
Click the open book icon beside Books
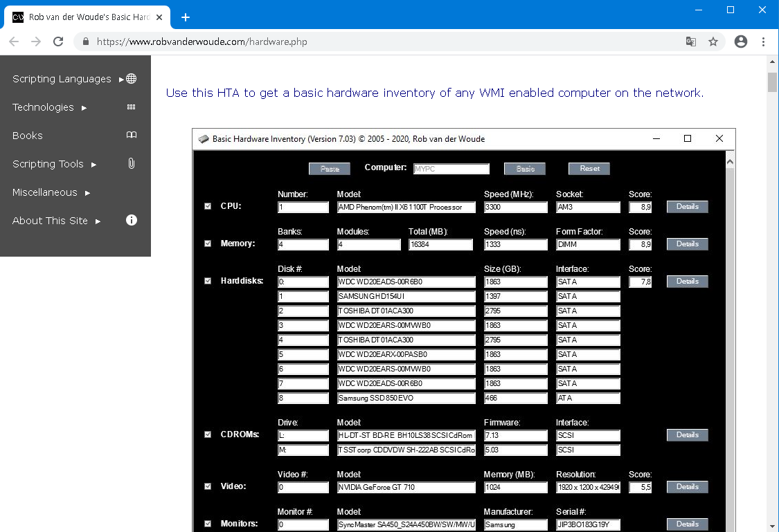click(x=131, y=135)
